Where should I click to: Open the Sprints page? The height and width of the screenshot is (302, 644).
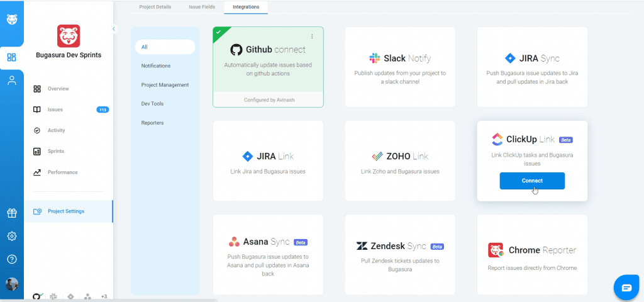(56, 151)
